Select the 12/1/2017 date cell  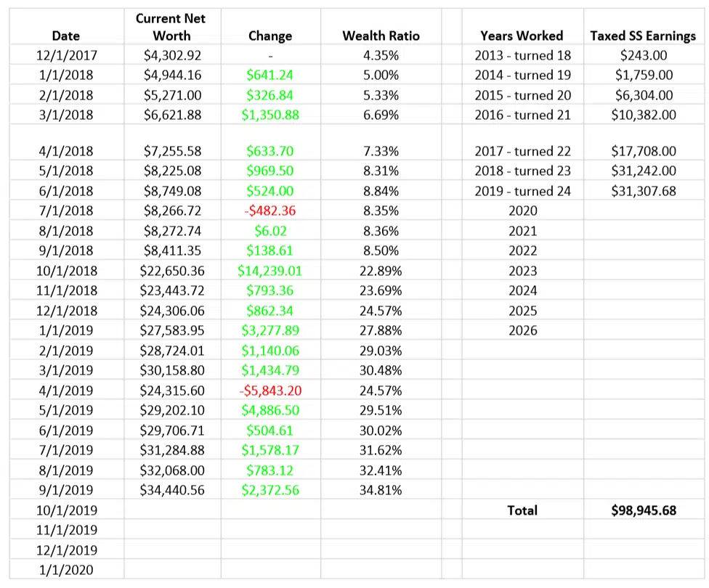click(x=66, y=55)
